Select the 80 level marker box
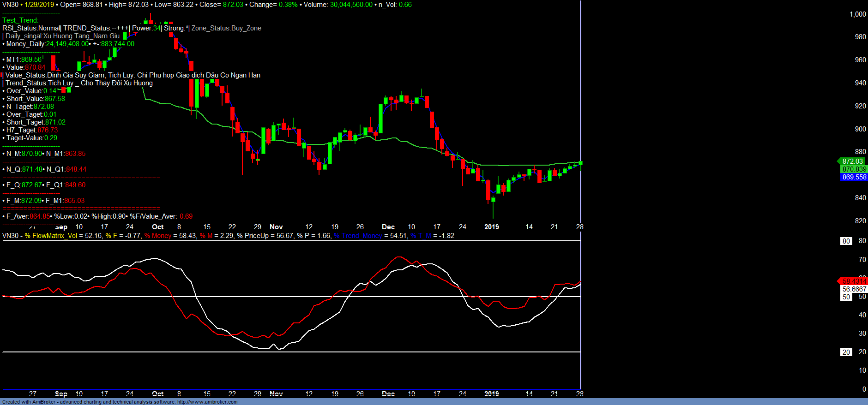 point(846,241)
